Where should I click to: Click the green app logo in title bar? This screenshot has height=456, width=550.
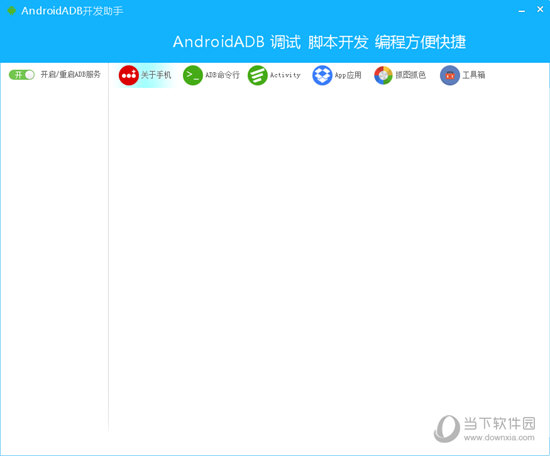pos(12,11)
